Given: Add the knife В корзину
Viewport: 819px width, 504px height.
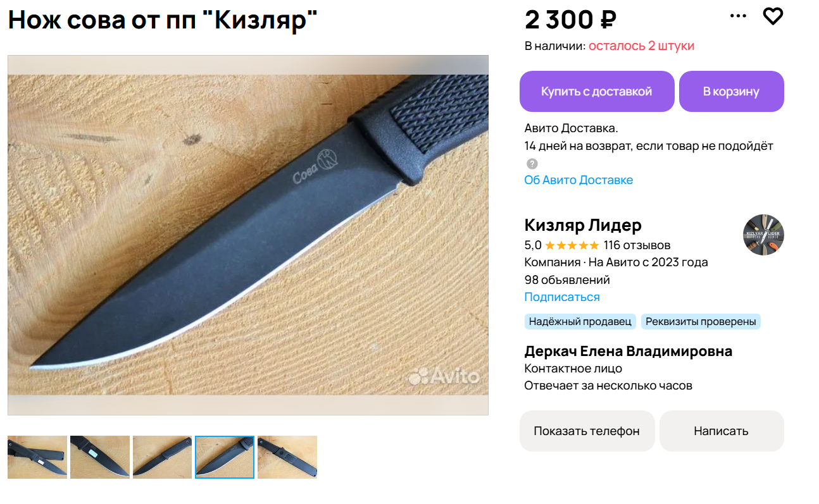Looking at the screenshot, I should click(x=731, y=91).
